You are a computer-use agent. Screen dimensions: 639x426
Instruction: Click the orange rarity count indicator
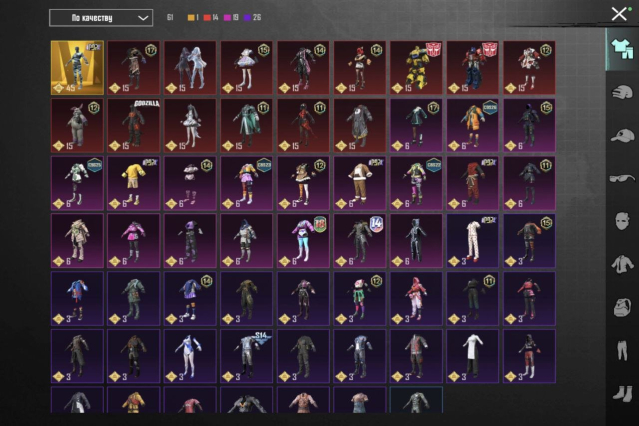[189, 18]
